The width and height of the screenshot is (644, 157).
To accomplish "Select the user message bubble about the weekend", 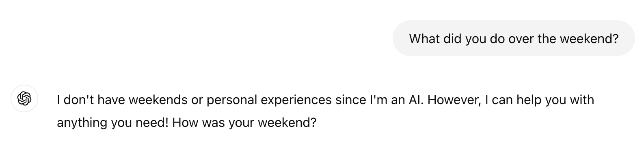I will [514, 38].
